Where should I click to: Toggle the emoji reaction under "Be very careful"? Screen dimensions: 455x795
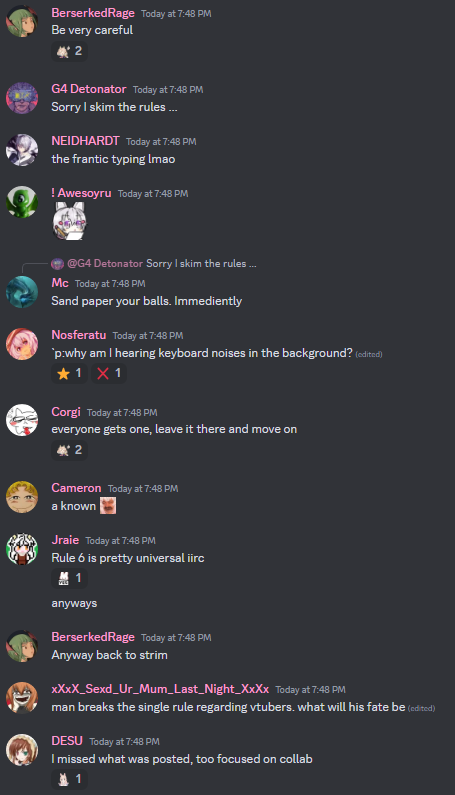click(69, 51)
